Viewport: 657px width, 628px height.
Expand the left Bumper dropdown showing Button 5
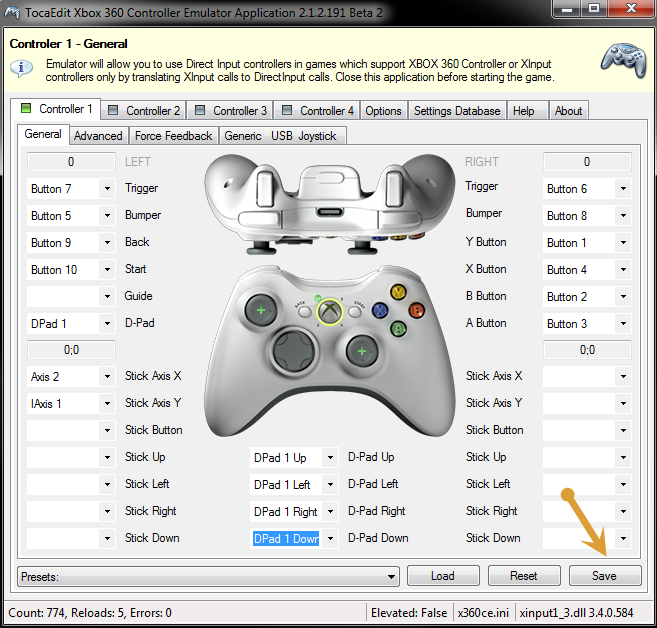coord(107,215)
